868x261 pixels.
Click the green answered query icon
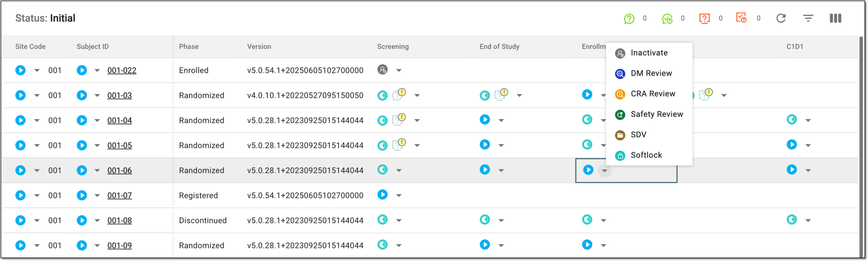click(667, 18)
